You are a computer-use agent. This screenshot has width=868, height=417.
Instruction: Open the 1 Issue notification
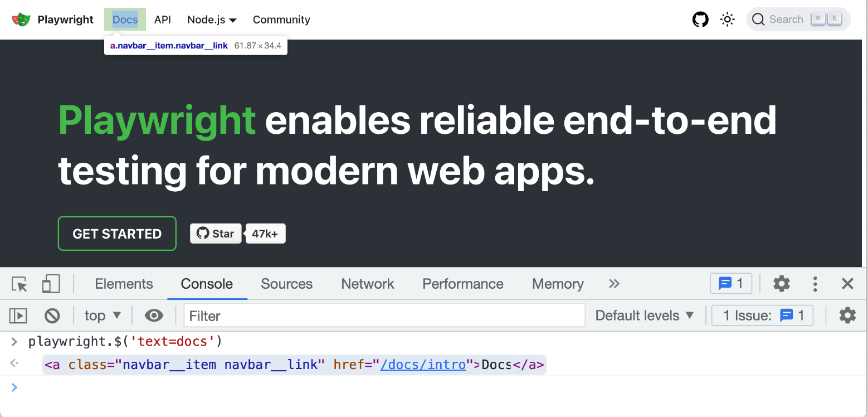(x=762, y=316)
